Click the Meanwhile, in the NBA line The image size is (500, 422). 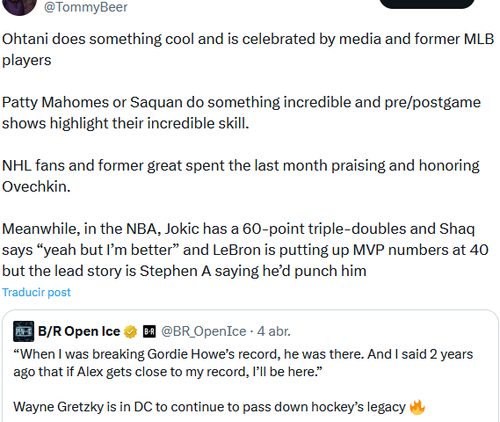pos(238,229)
